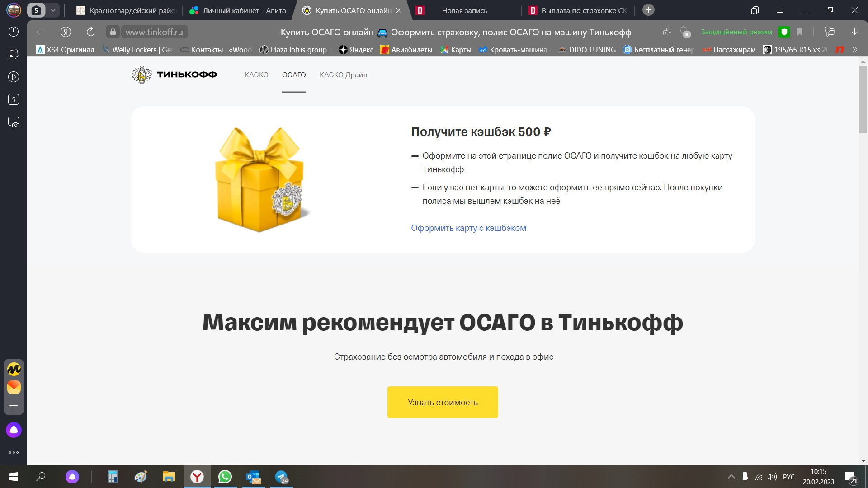
Task: Click the page reload icon
Action: click(x=90, y=32)
